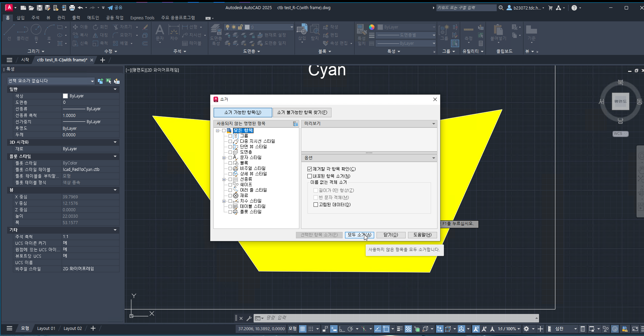Open the 출력 ribbon tab
644x336 pixels.
pos(76,18)
